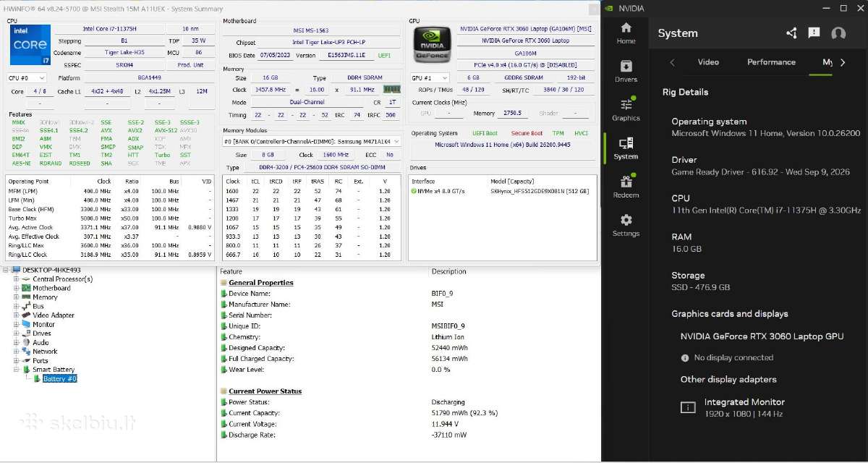The width and height of the screenshot is (868, 463).
Task: Click the info icon beside No display connected
Action: coord(685,357)
